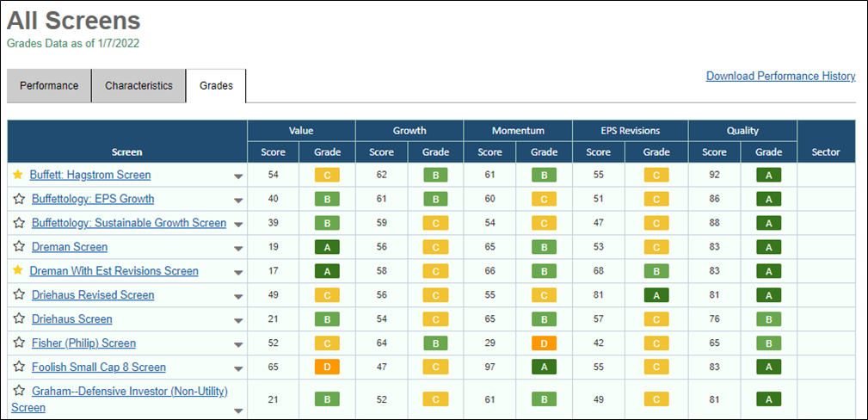Star the Dreman Screen row
Screen dimensions: 868x420
(20, 246)
